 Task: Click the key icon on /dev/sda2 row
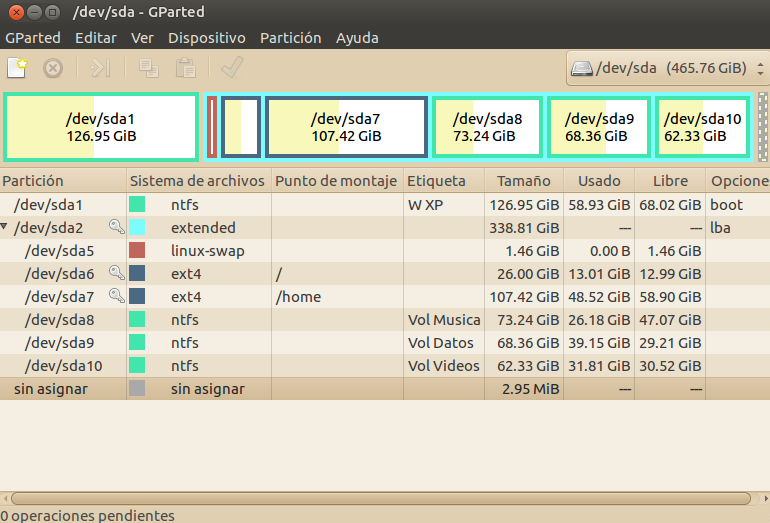116,227
